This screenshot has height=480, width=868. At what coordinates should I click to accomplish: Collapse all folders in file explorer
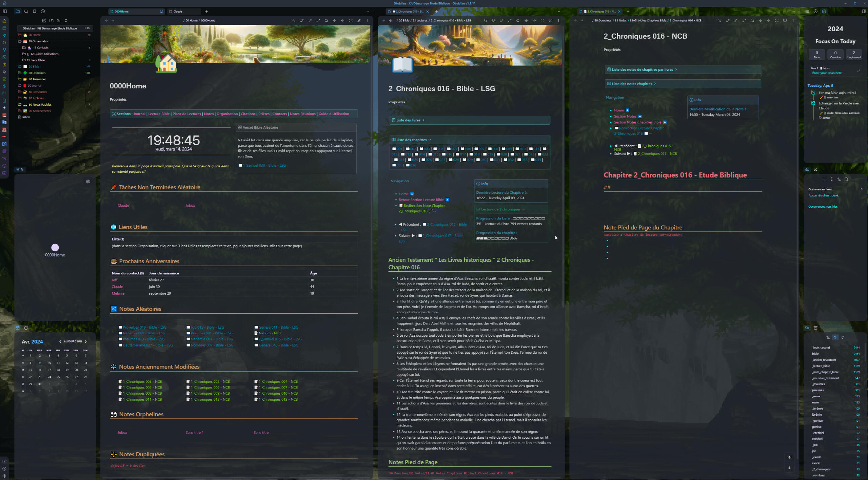(66, 20)
